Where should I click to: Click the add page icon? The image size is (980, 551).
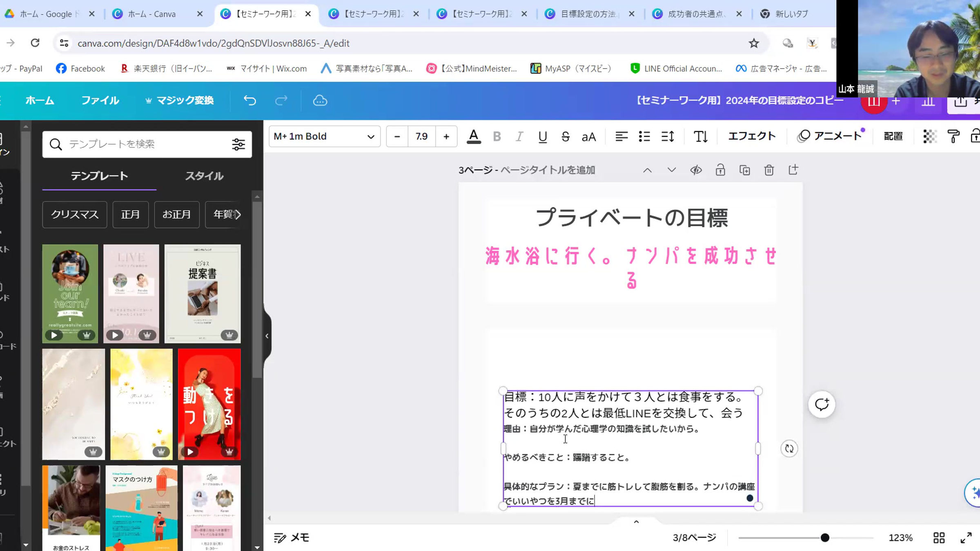pyautogui.click(x=793, y=170)
